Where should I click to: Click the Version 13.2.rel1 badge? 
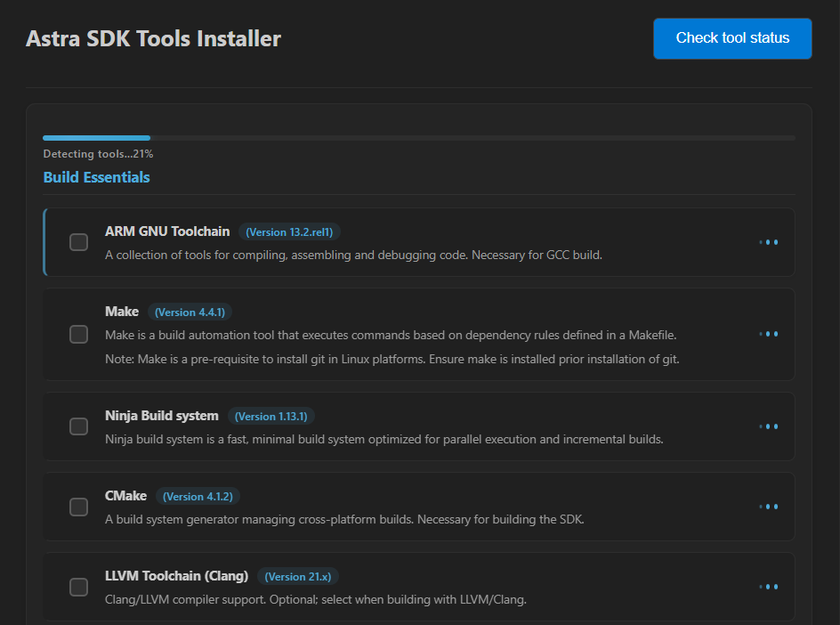289,232
